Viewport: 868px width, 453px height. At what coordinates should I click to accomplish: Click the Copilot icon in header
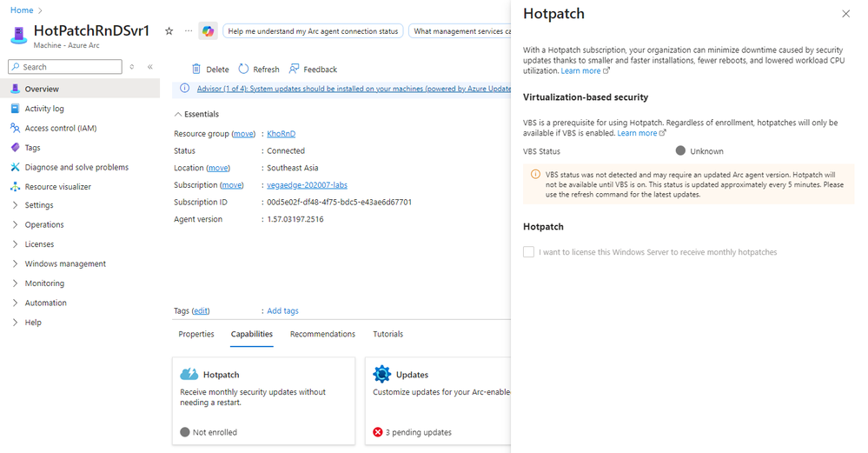[208, 31]
